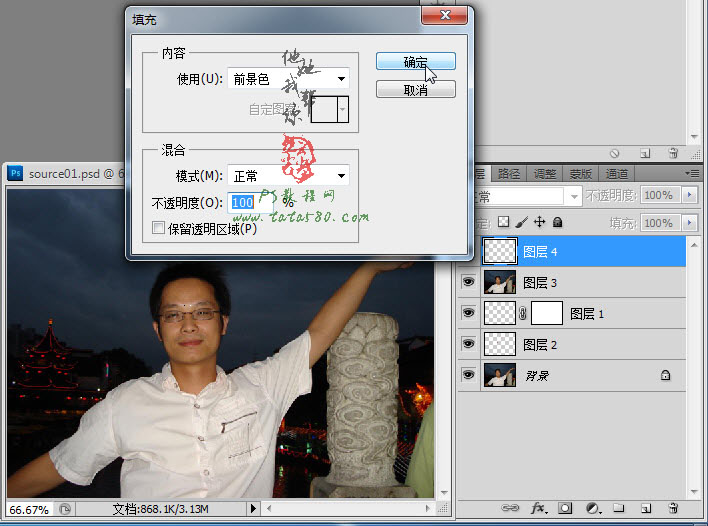Click the 不透明度 opacity field in the fill dialog

click(250, 203)
